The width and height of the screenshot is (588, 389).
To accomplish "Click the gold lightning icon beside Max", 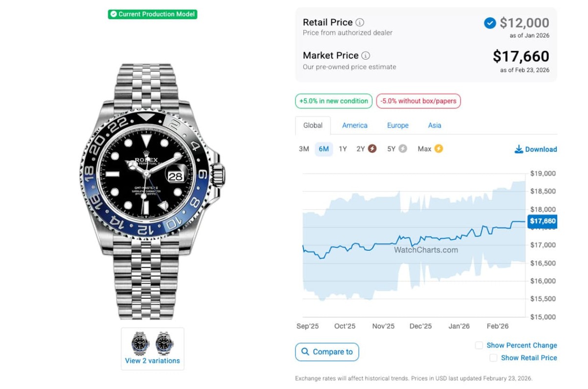I will (438, 149).
